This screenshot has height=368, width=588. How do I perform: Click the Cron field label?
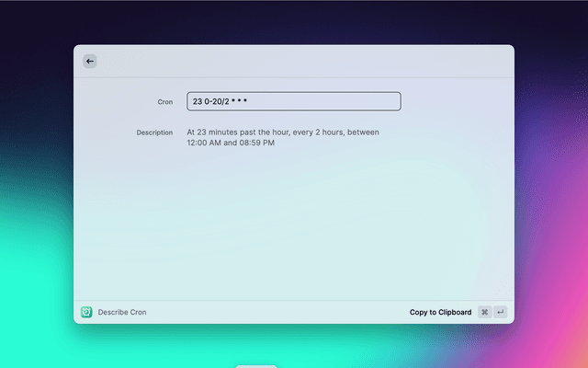[164, 102]
